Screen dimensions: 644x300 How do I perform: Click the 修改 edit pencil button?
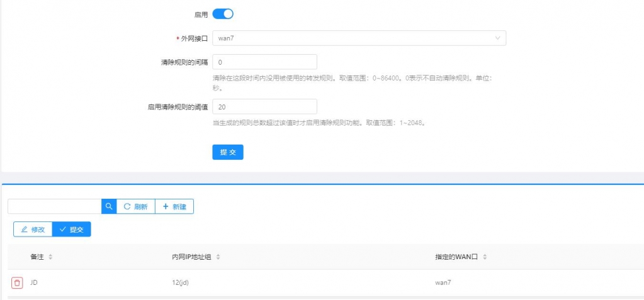coord(33,230)
